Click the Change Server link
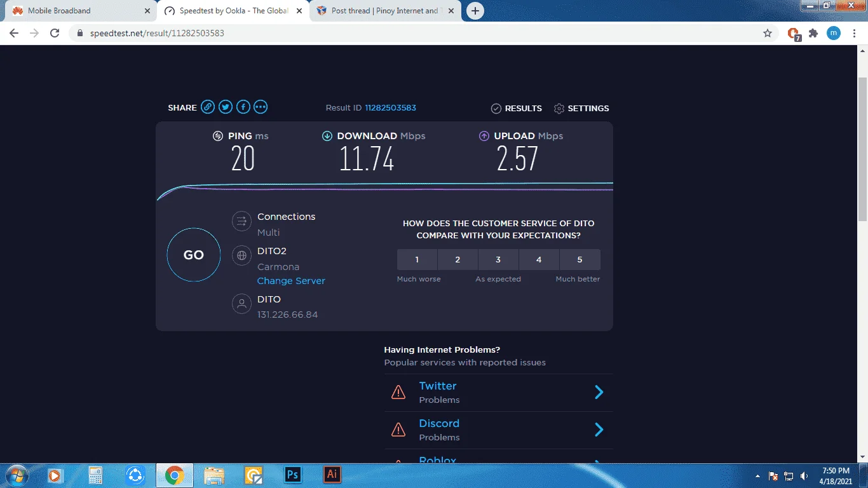Screen dimensions: 868x488 (291, 281)
